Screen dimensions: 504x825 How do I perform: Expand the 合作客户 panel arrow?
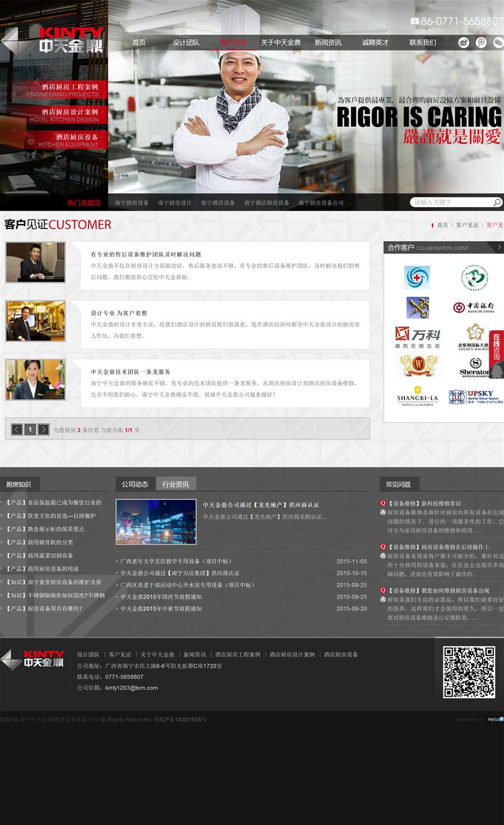click(x=499, y=247)
